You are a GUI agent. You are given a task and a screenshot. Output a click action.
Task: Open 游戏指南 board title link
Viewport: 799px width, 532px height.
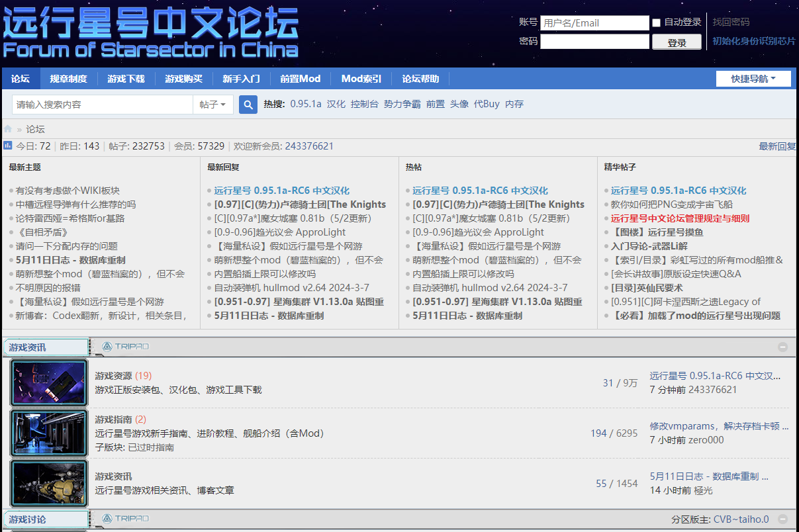coord(113,420)
